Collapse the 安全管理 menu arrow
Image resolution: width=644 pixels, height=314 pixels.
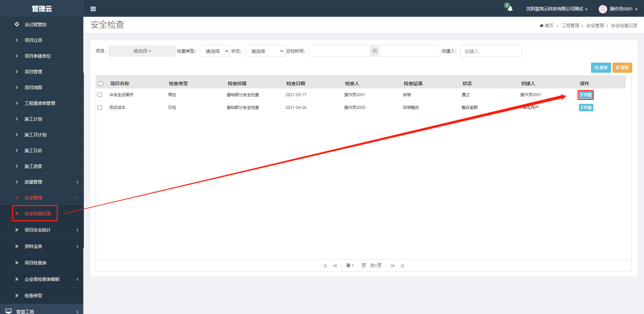point(77,198)
